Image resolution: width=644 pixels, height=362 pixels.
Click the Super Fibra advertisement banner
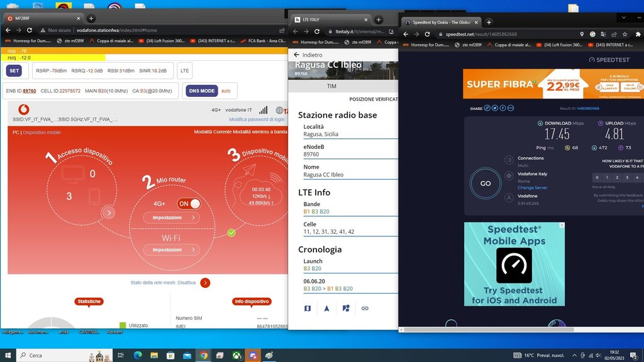coord(553,84)
